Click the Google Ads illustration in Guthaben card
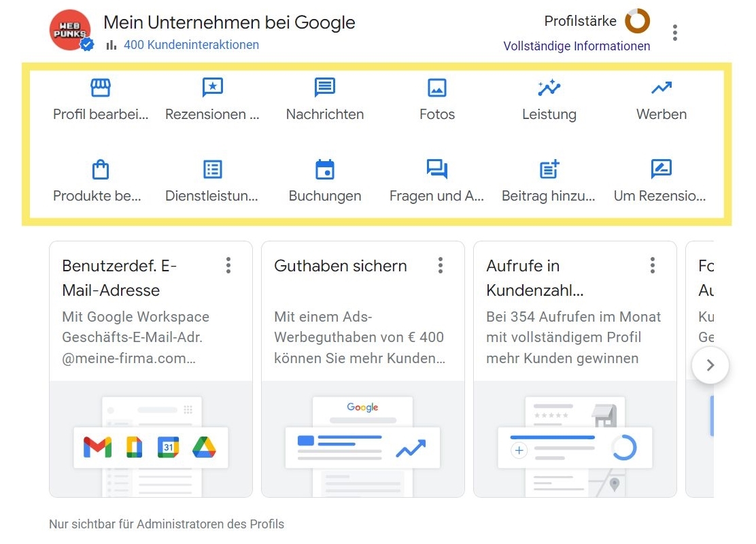 pyautogui.click(x=362, y=439)
